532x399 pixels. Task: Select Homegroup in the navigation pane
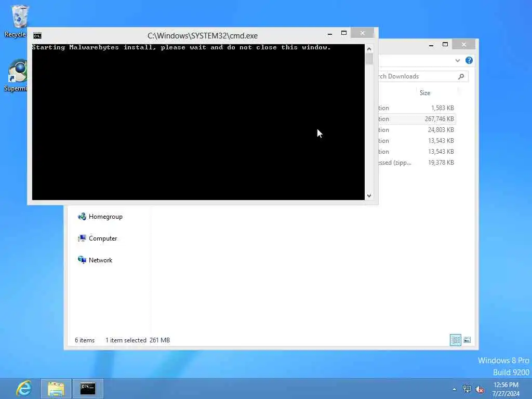click(105, 217)
